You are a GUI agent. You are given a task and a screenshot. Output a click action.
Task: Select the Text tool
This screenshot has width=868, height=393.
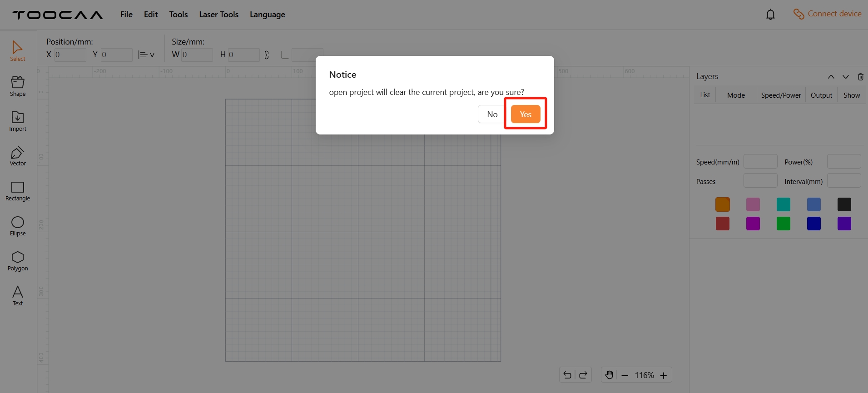(18, 296)
